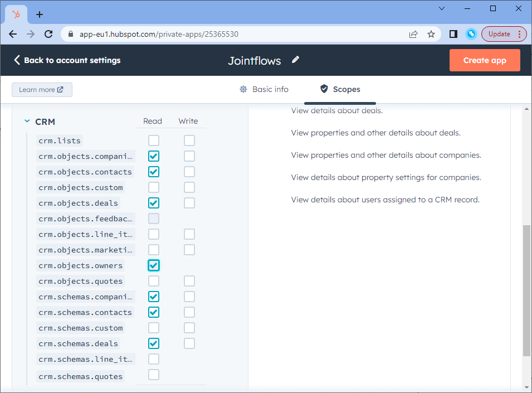The image size is (532, 393).
Task: Select the Scopes tab
Action: coord(340,89)
